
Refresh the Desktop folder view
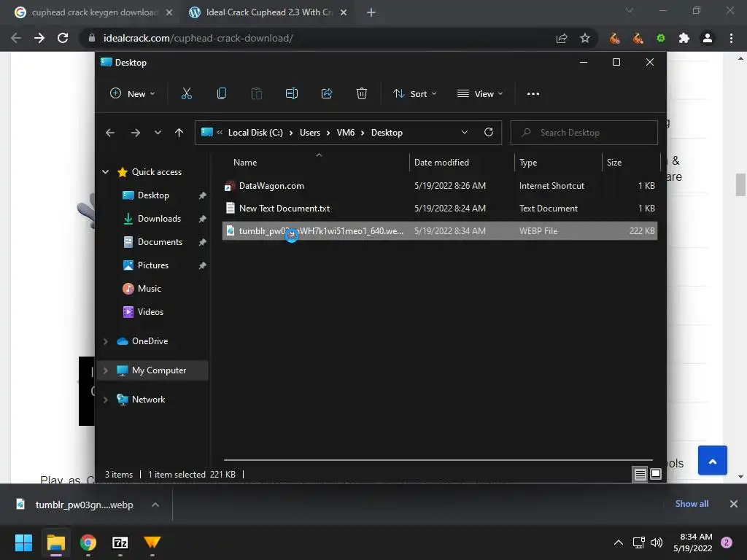coord(489,133)
